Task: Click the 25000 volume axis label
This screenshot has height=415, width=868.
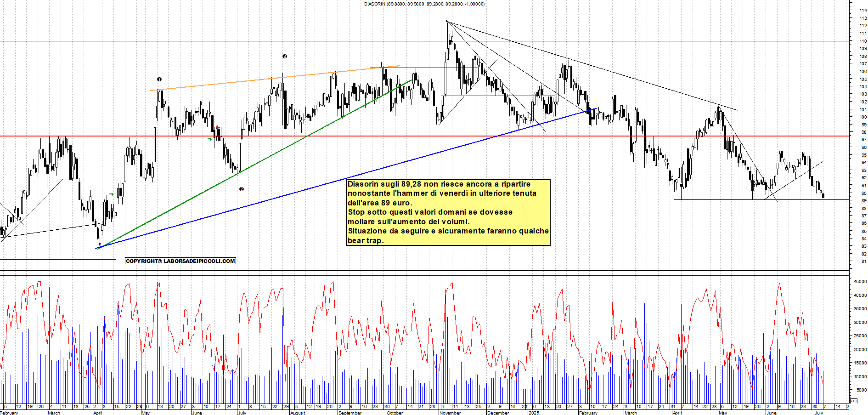Action: [860, 336]
